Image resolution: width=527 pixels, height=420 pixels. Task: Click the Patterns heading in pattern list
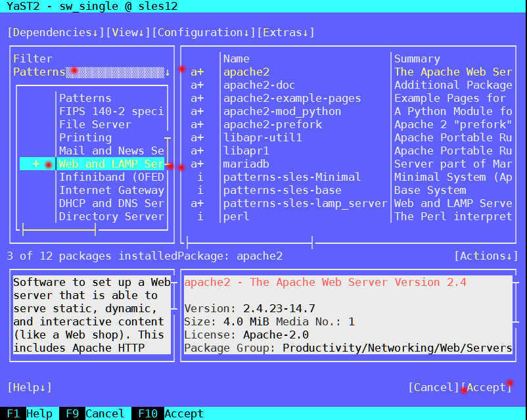(85, 98)
